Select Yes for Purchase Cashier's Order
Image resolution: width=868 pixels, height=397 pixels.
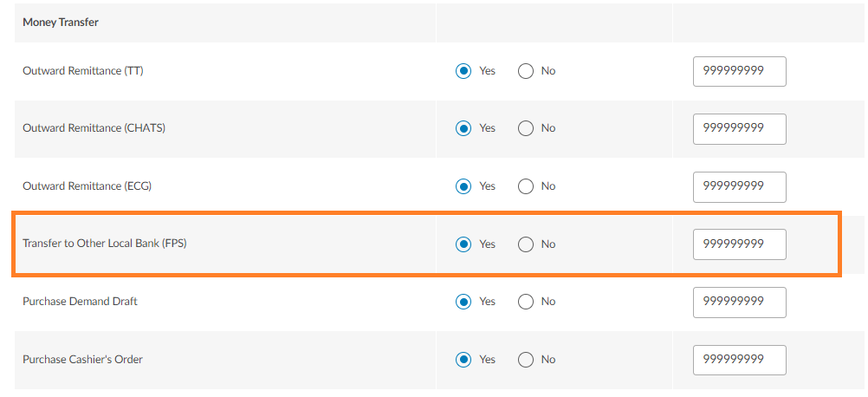coord(463,360)
